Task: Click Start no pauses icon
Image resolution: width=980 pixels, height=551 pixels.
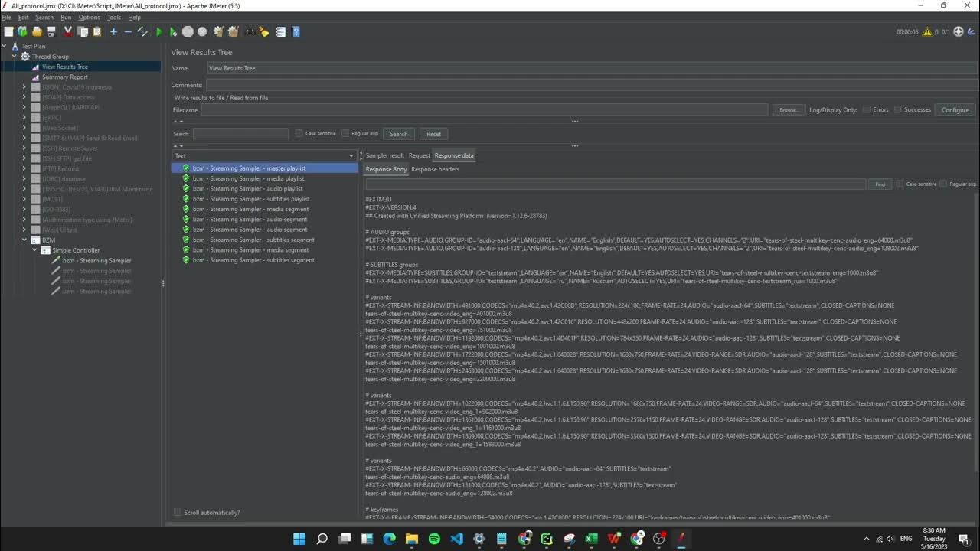Action: pyautogui.click(x=173, y=32)
